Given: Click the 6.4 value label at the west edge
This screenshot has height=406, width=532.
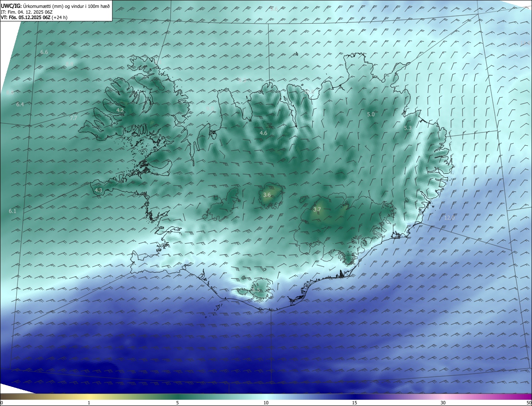Looking at the screenshot, I should point(20,105).
